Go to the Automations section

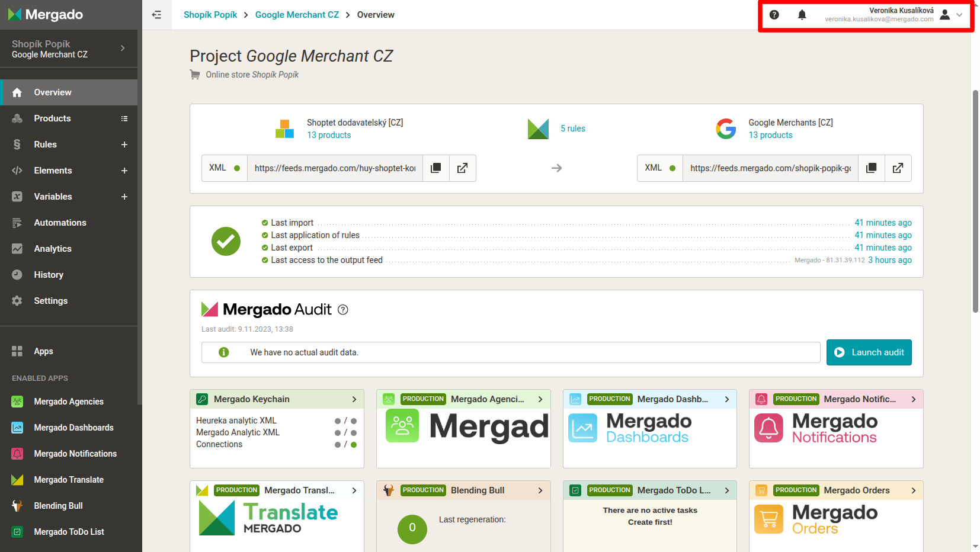pos(60,223)
